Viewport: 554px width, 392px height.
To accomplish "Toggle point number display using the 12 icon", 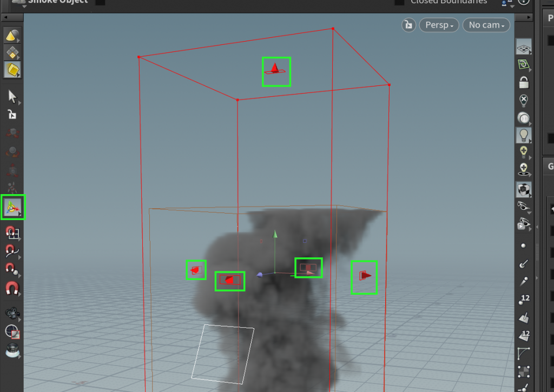I will [524, 298].
